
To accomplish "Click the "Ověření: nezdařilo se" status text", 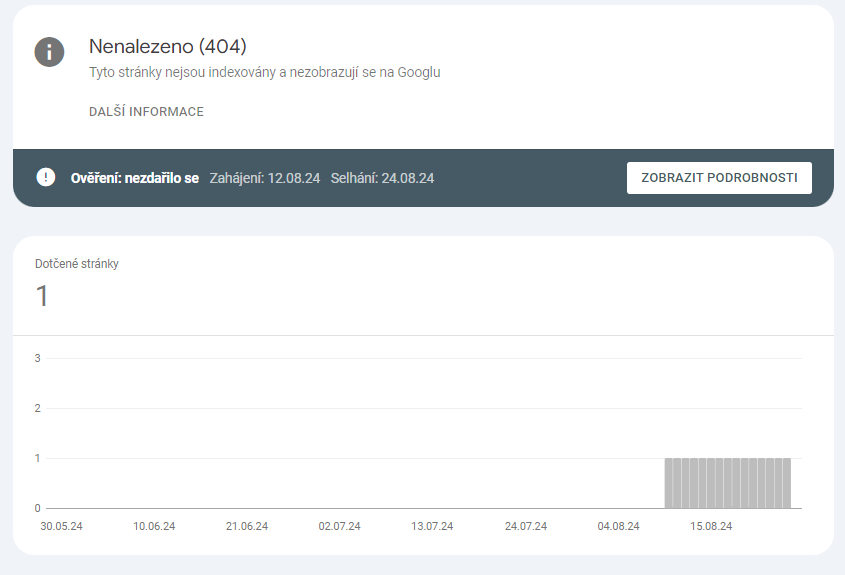I will click(135, 178).
